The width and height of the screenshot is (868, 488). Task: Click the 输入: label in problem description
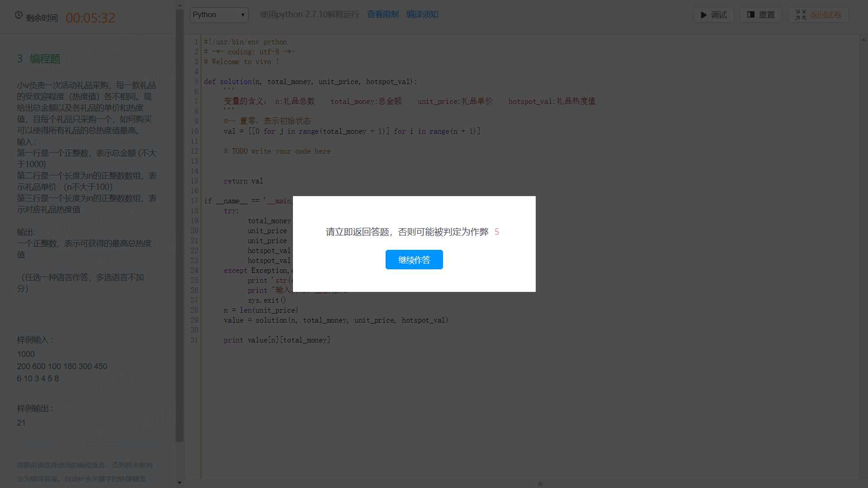point(26,142)
